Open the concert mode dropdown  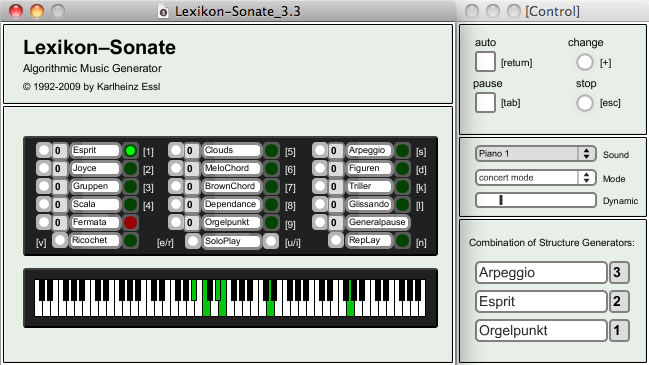[x=536, y=178]
